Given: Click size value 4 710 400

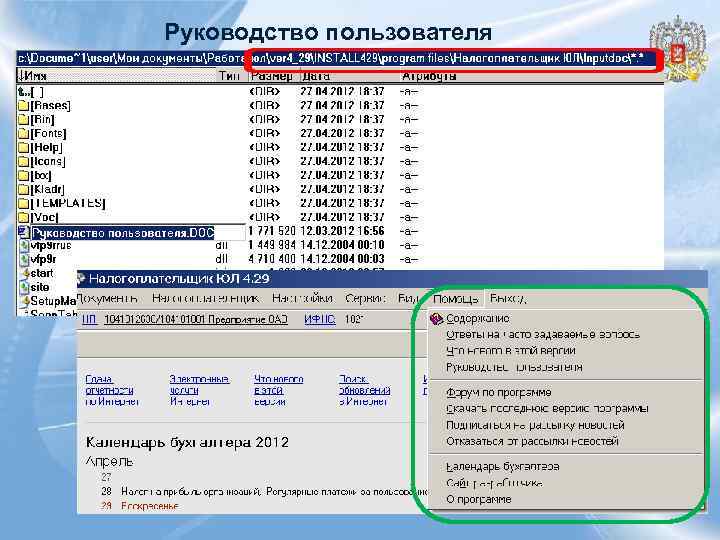Looking at the screenshot, I should (x=271, y=259).
